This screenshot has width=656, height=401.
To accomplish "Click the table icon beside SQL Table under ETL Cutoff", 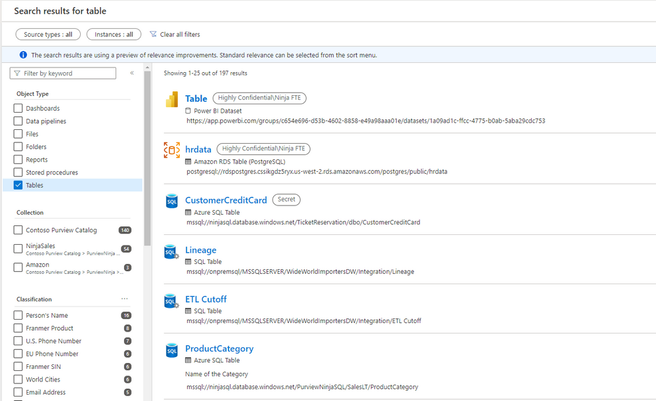I will (x=188, y=311).
